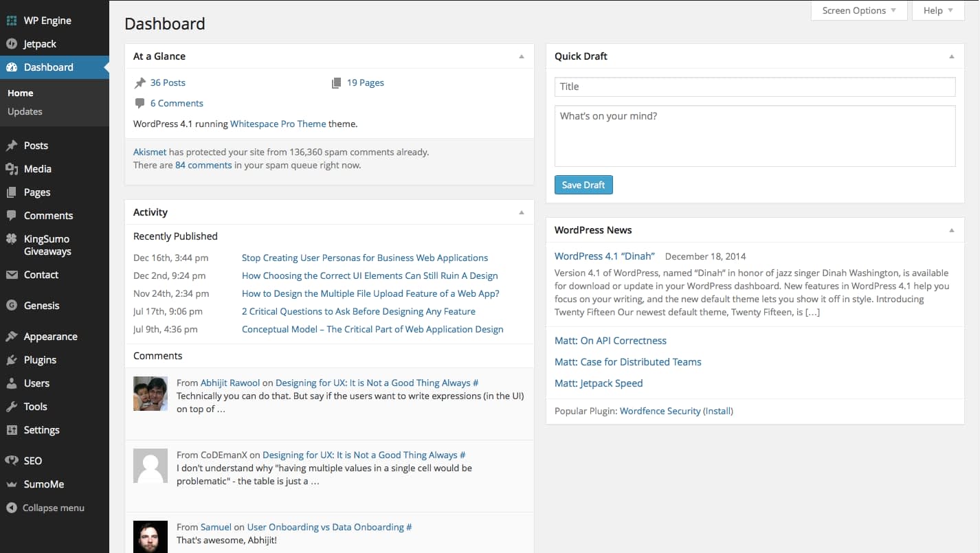Collapse the Quick Draft panel
The image size is (980, 553).
[x=952, y=56]
